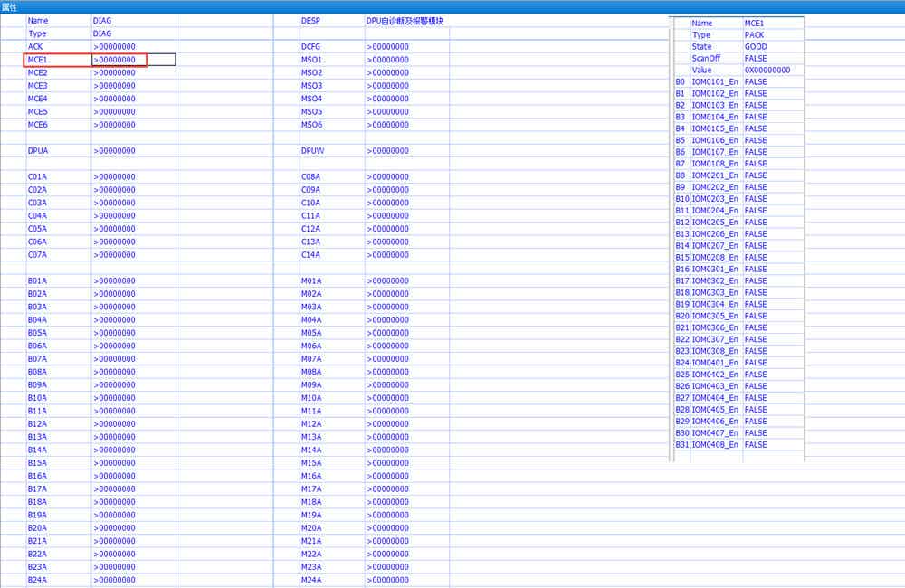
Task: Select the C04A parameter label
Action: pos(37,216)
